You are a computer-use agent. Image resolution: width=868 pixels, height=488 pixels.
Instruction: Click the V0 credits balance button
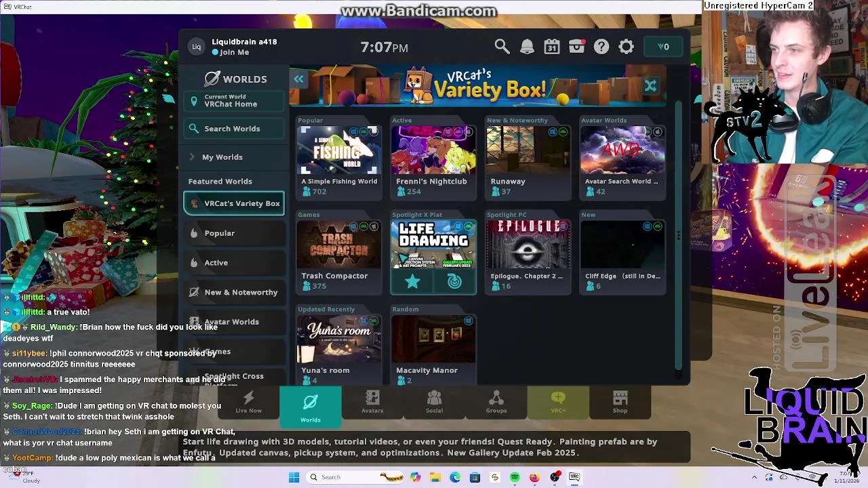coord(663,47)
